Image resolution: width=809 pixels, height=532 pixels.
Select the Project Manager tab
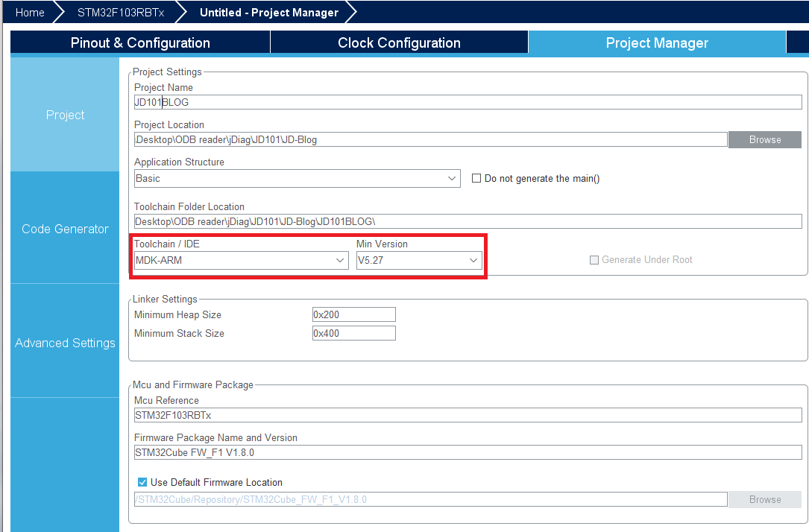[x=656, y=43]
